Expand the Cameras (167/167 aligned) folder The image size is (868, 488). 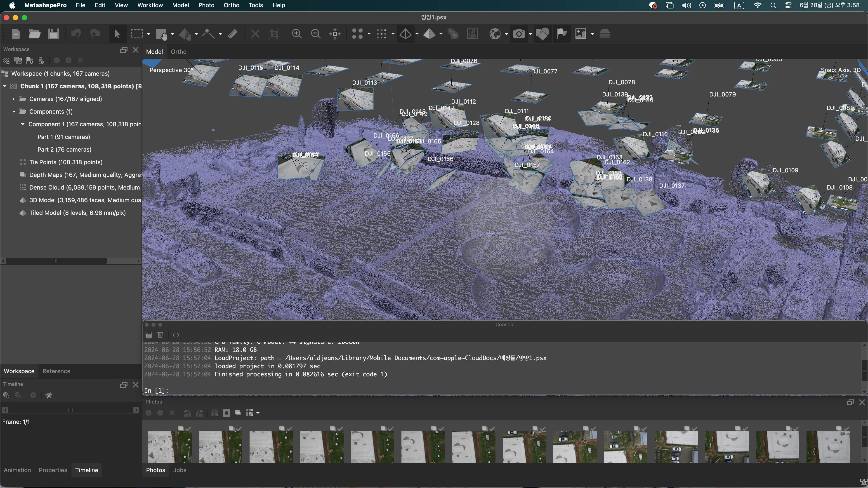(13, 99)
